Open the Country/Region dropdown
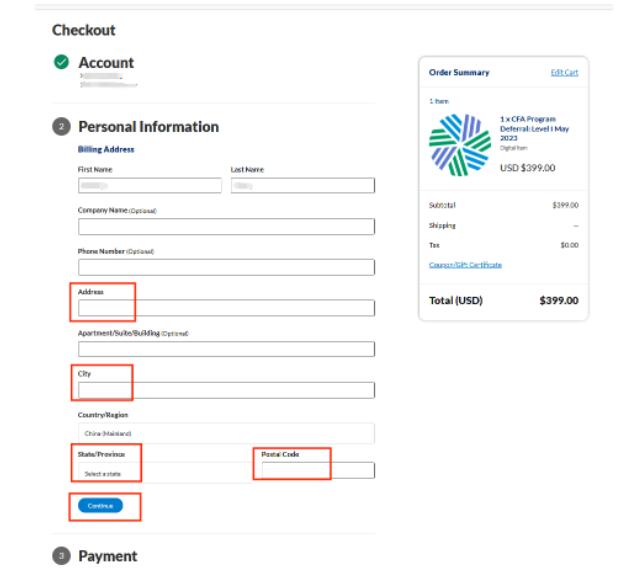The width and height of the screenshot is (624, 585). (226, 433)
